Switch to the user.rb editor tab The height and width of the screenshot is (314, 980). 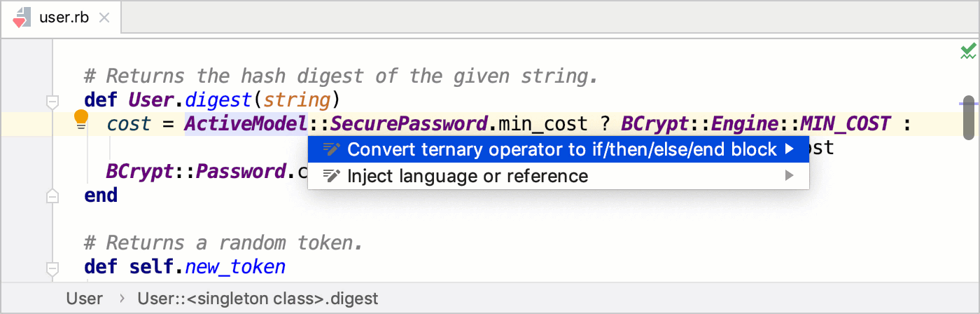click(64, 18)
